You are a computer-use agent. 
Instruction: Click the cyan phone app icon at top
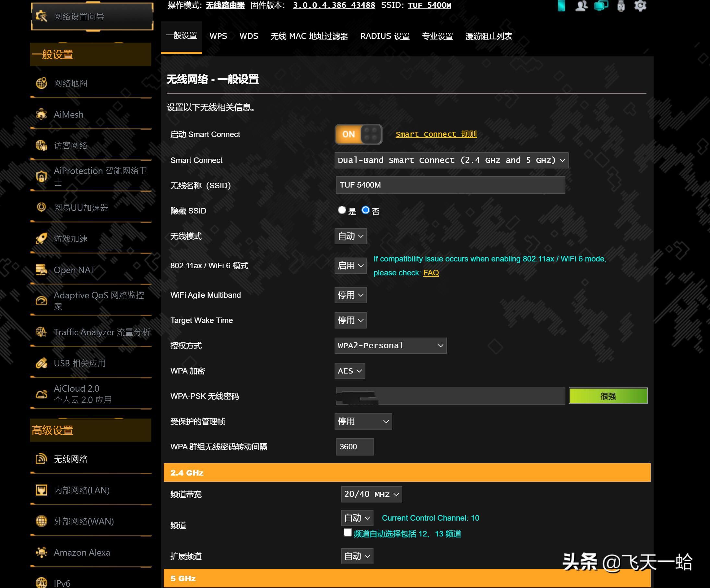pyautogui.click(x=561, y=6)
